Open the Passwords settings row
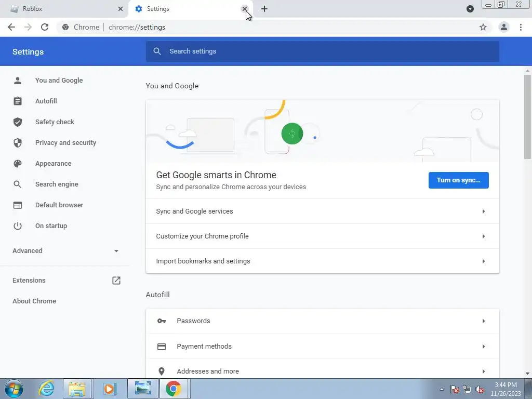Image resolution: width=532 pixels, height=399 pixels. coord(322,321)
